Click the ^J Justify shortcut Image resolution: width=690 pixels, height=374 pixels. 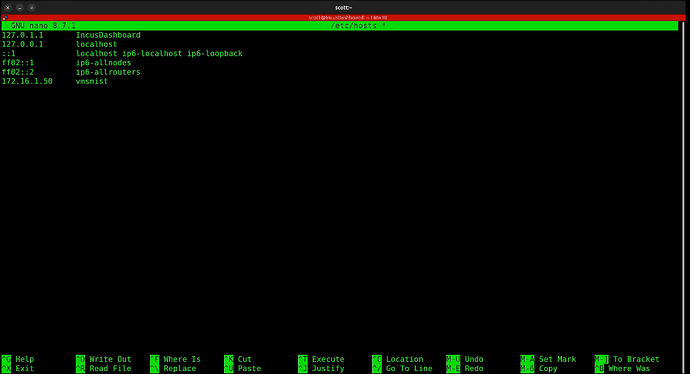(x=321, y=368)
